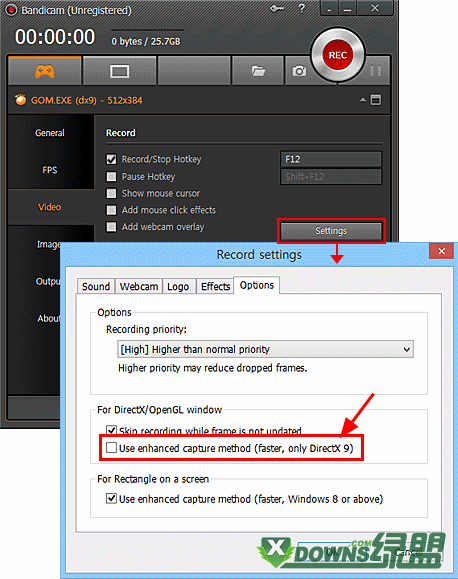Start recording with the red REC button
458x579 pixels.
point(338,55)
